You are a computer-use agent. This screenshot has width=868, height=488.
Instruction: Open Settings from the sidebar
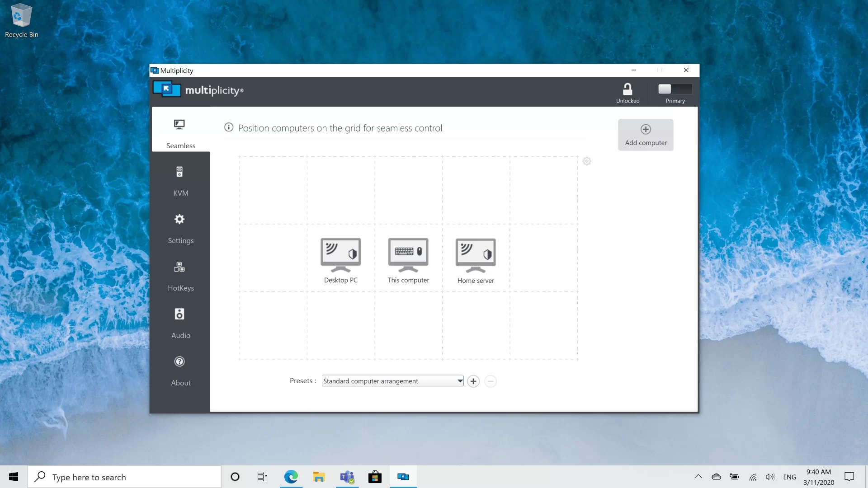[180, 228]
